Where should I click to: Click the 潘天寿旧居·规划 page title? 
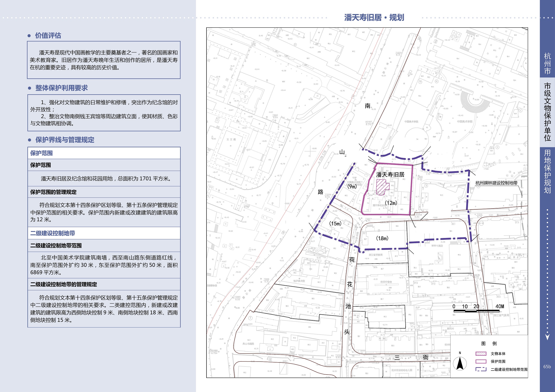(x=374, y=17)
